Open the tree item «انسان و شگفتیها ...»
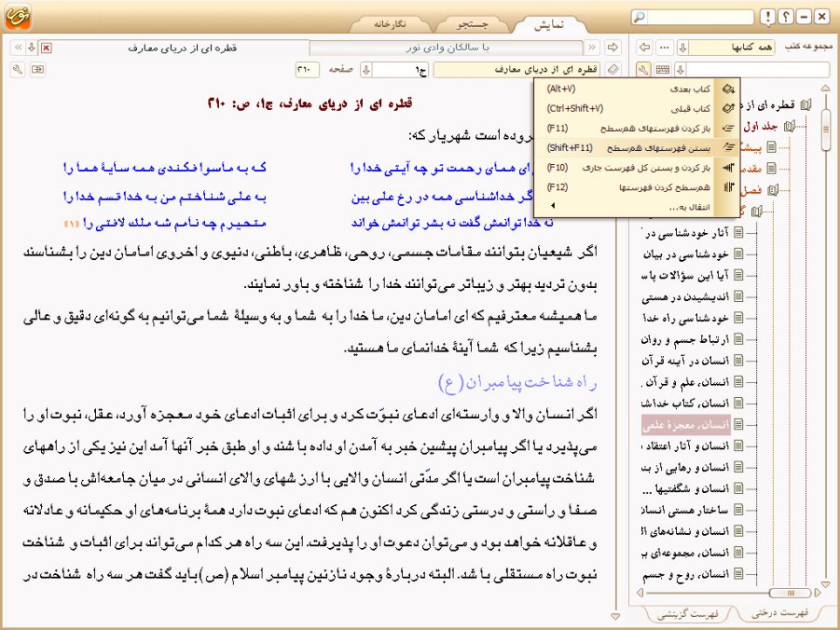840x630 pixels. (686, 488)
